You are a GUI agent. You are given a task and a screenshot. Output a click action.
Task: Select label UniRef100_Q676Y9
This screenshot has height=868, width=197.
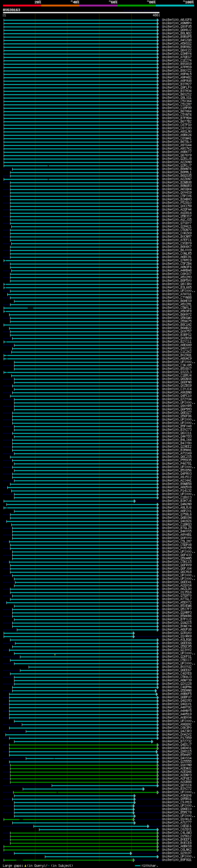coord(177,155)
